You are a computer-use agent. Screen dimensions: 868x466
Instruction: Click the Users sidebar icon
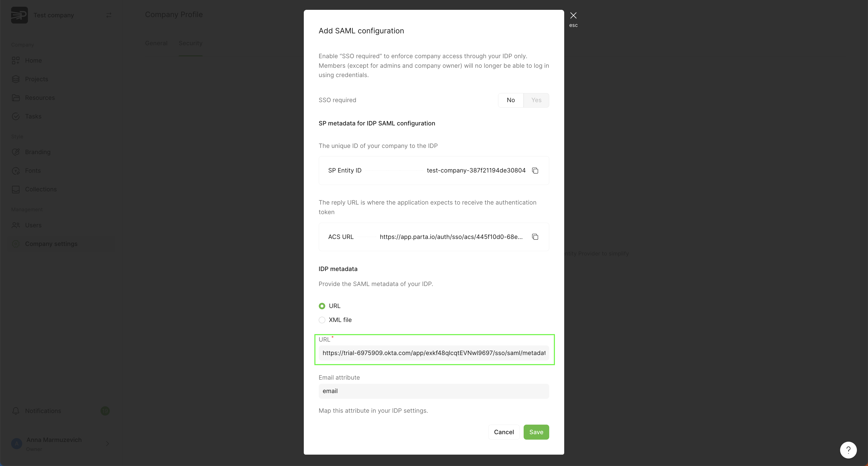pyautogui.click(x=16, y=225)
